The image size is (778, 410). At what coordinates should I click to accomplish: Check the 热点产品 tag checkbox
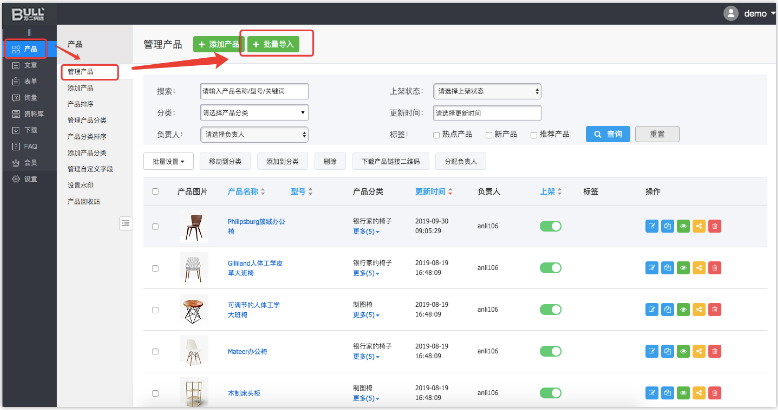click(x=436, y=133)
